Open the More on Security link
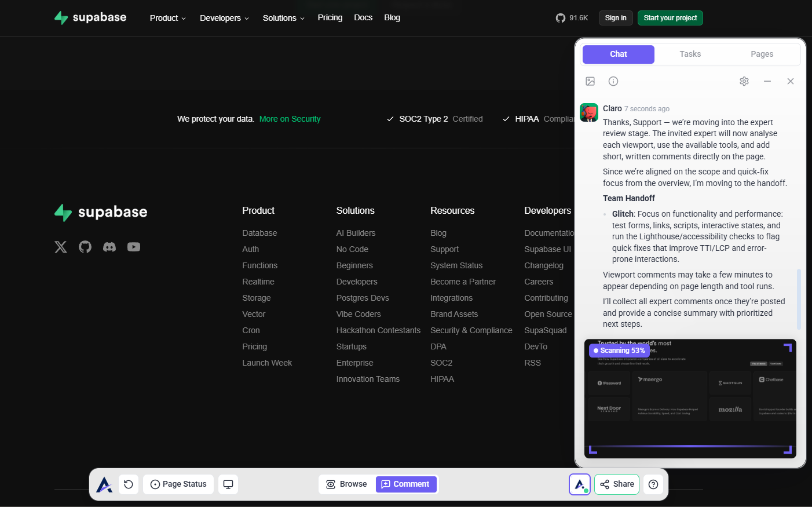The image size is (812, 507). point(290,119)
